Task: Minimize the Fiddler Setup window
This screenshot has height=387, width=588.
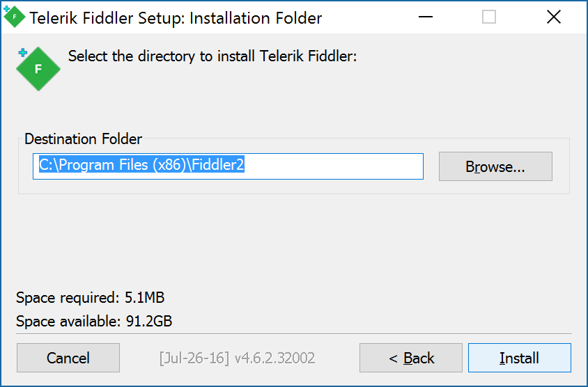Action: click(x=424, y=17)
